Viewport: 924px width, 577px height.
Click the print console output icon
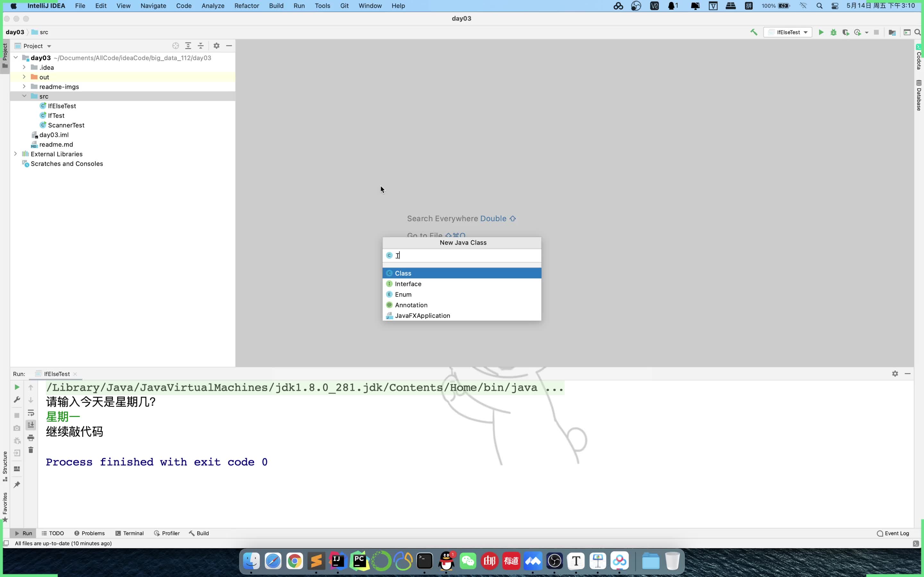point(31,438)
